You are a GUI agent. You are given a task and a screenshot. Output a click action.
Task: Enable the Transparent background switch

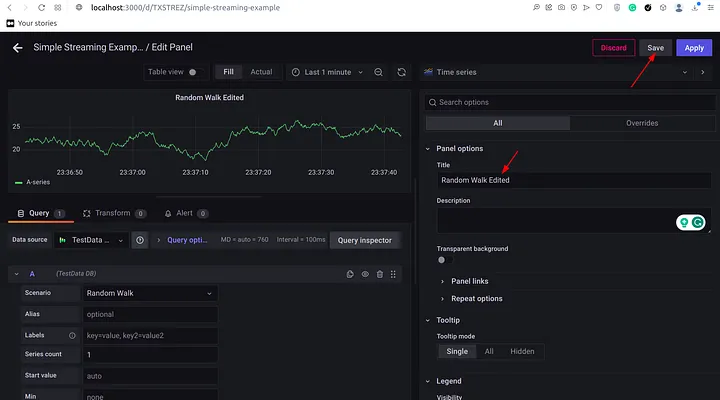(x=445, y=260)
